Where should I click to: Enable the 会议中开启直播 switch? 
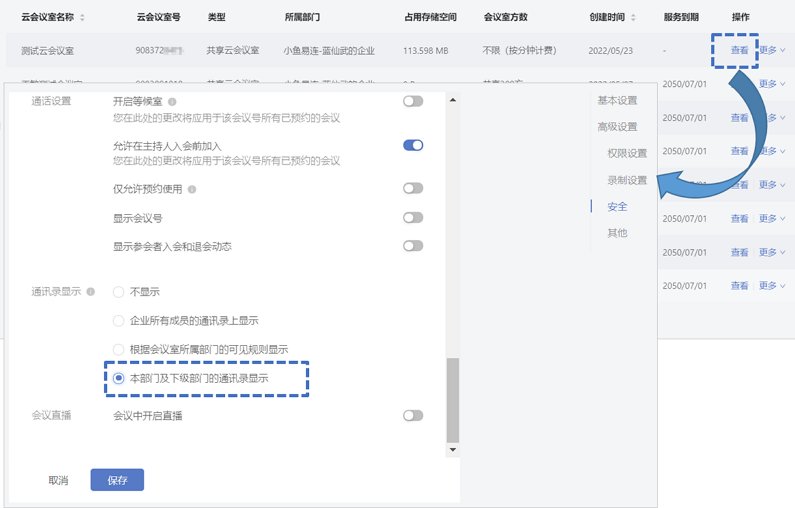[413, 416]
